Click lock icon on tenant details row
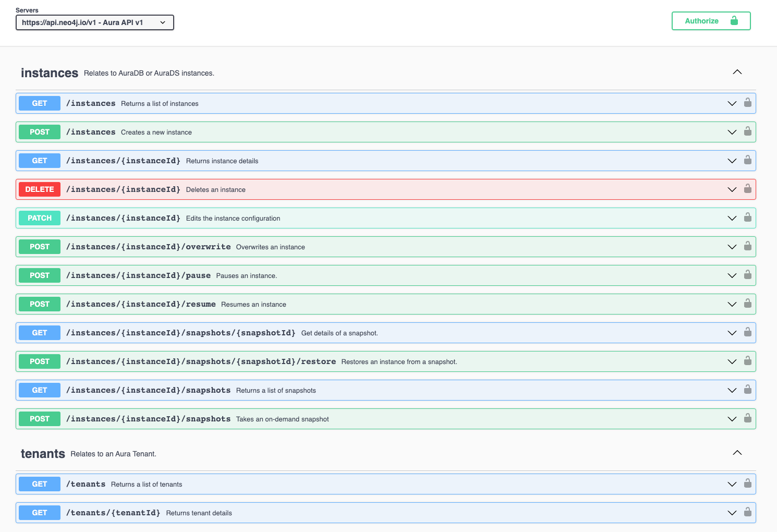Image resolution: width=777 pixels, height=532 pixels. pos(748,512)
